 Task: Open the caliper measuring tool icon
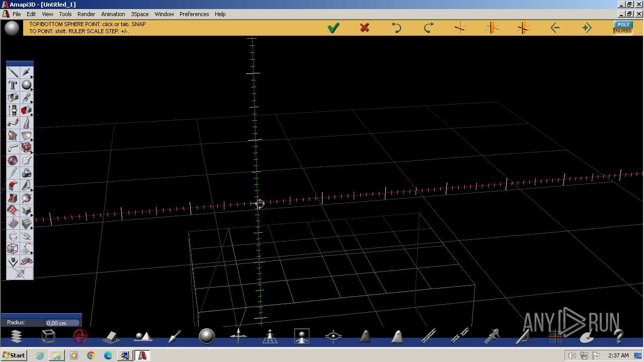tap(492, 336)
